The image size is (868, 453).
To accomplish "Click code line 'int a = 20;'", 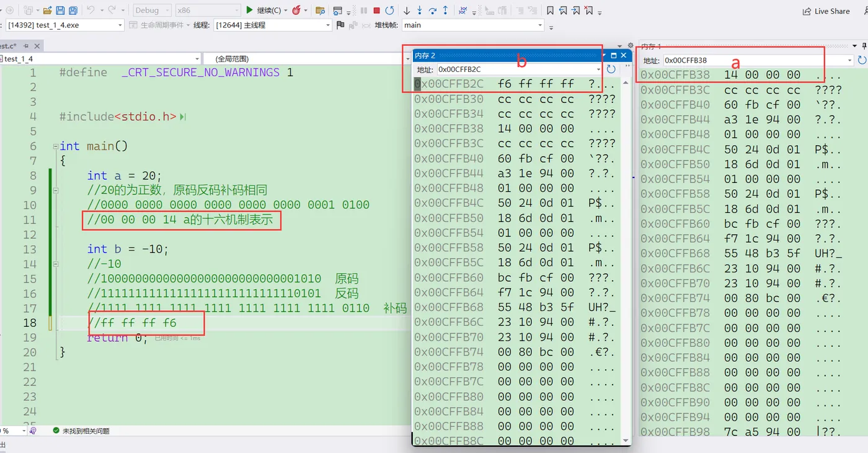I will (124, 176).
